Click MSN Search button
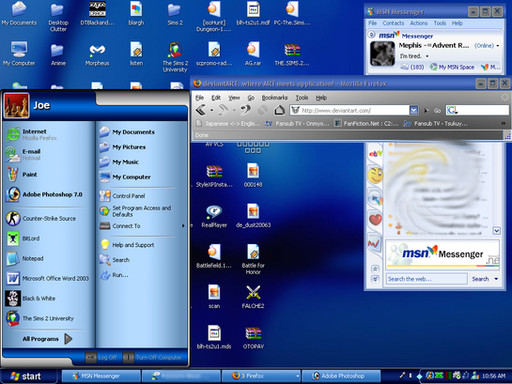512x384 pixels. (x=480, y=279)
